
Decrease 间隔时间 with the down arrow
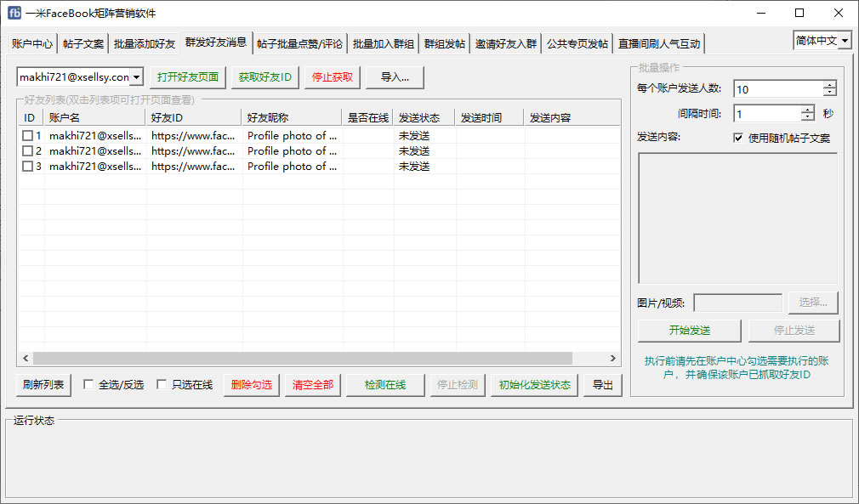807,117
